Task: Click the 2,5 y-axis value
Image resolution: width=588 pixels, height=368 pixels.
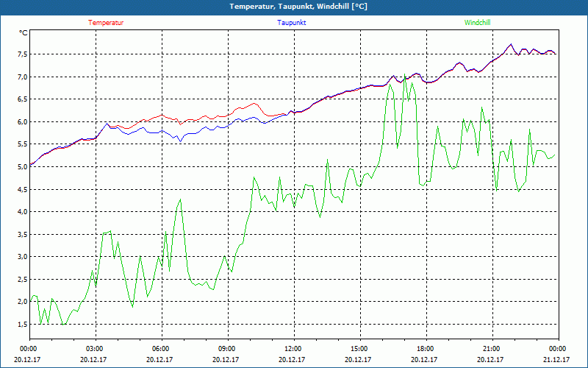Action: point(23,280)
